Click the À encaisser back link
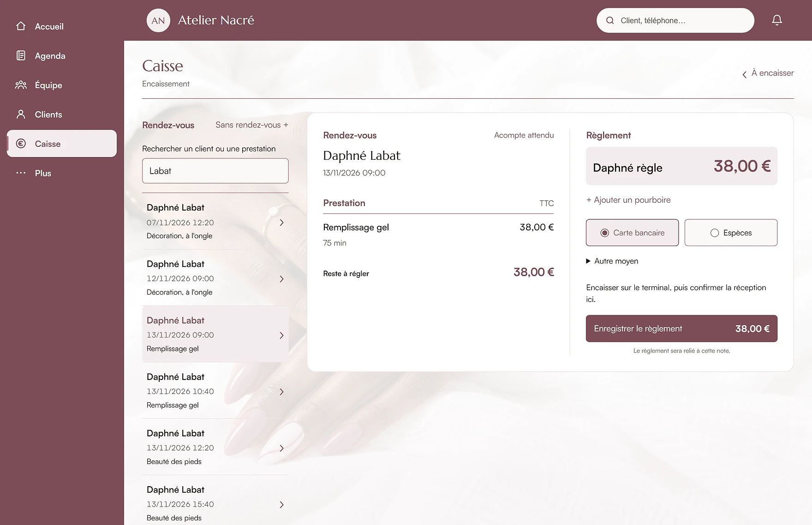The height and width of the screenshot is (525, 812). coord(768,73)
